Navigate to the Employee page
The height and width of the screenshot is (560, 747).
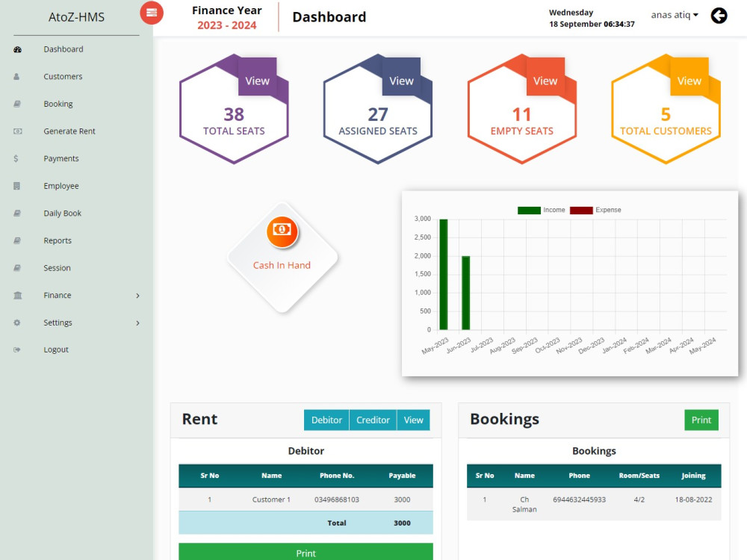pyautogui.click(x=61, y=186)
